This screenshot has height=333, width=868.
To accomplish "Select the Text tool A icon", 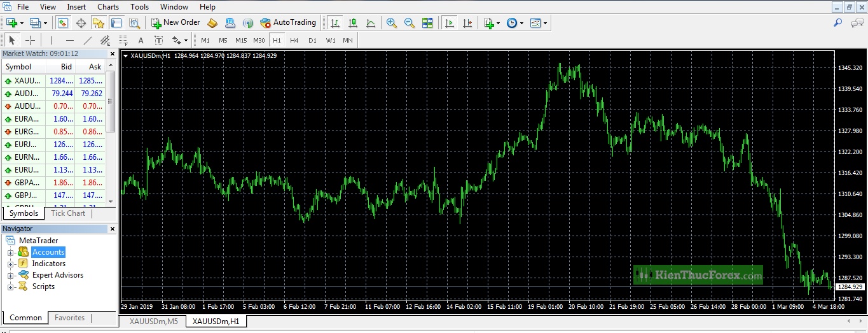I will click(x=141, y=40).
